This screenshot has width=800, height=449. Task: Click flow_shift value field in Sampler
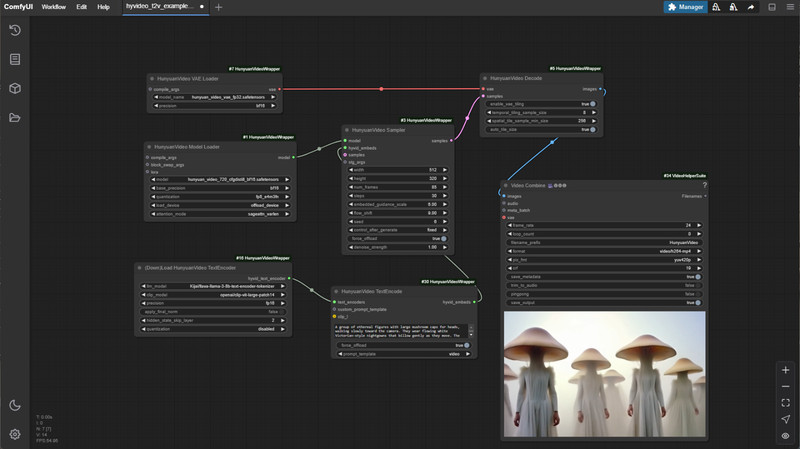pos(398,213)
